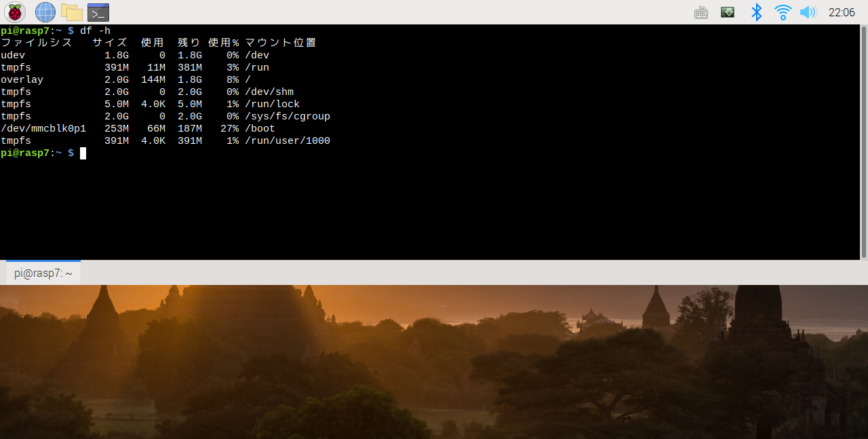Click the ファイルシス column header
Image resolution: width=868 pixels, height=439 pixels.
pyautogui.click(x=37, y=43)
